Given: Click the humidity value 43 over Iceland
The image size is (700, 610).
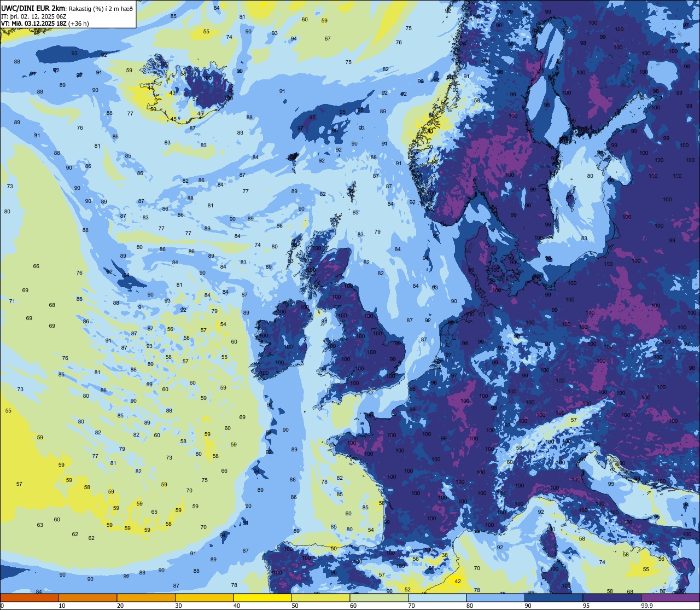Looking at the screenshot, I should [172, 93].
